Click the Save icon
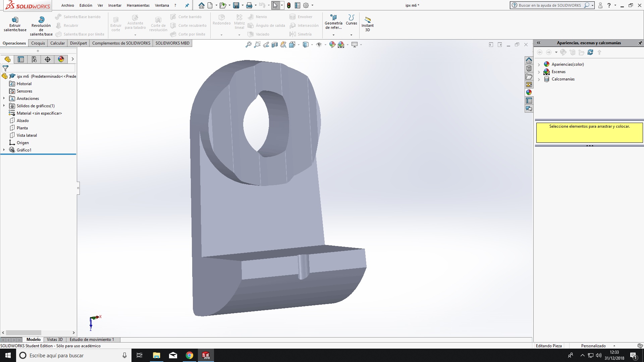 236,5
